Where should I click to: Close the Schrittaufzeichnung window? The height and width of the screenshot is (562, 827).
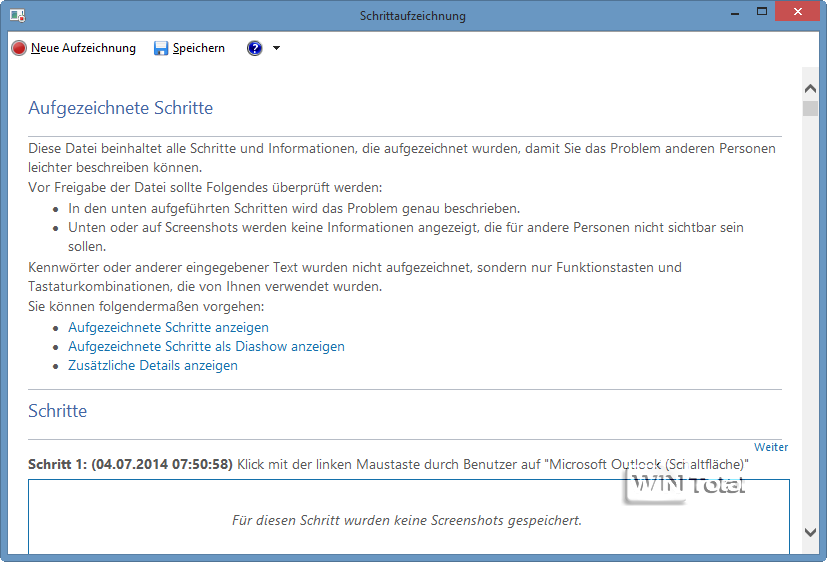802,12
